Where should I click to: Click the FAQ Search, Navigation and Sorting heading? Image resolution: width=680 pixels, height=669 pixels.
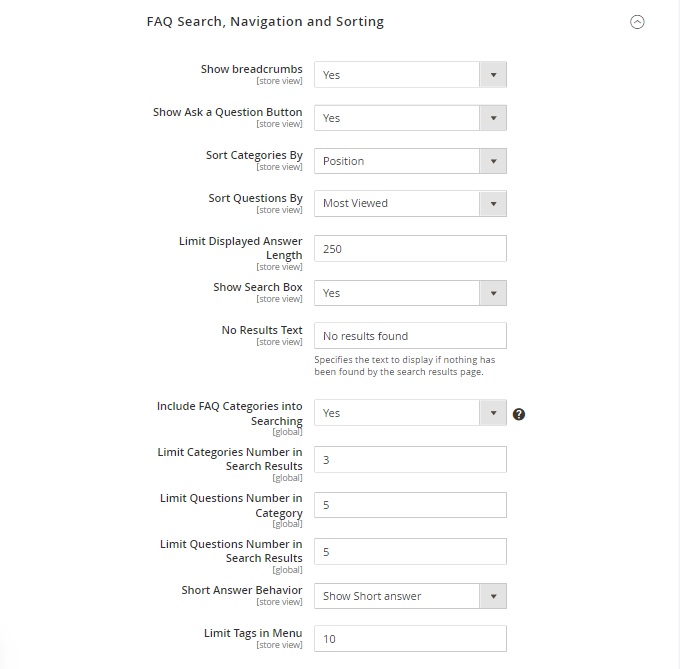[265, 22]
